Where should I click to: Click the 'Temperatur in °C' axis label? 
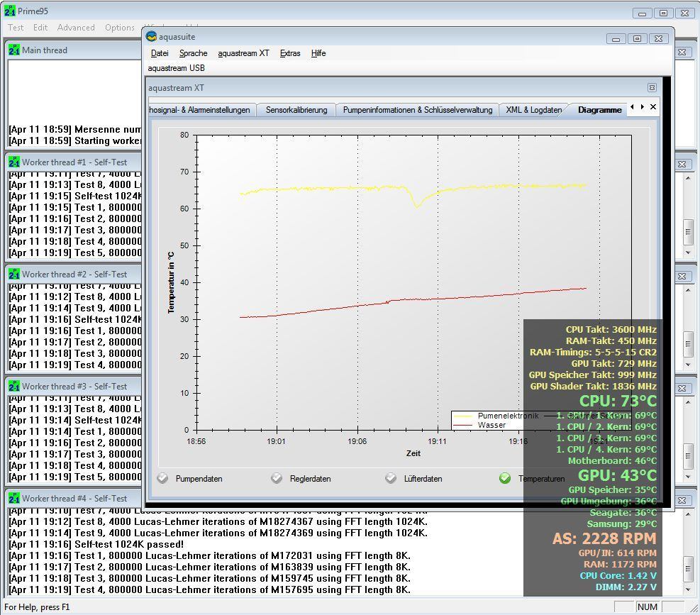pos(171,282)
